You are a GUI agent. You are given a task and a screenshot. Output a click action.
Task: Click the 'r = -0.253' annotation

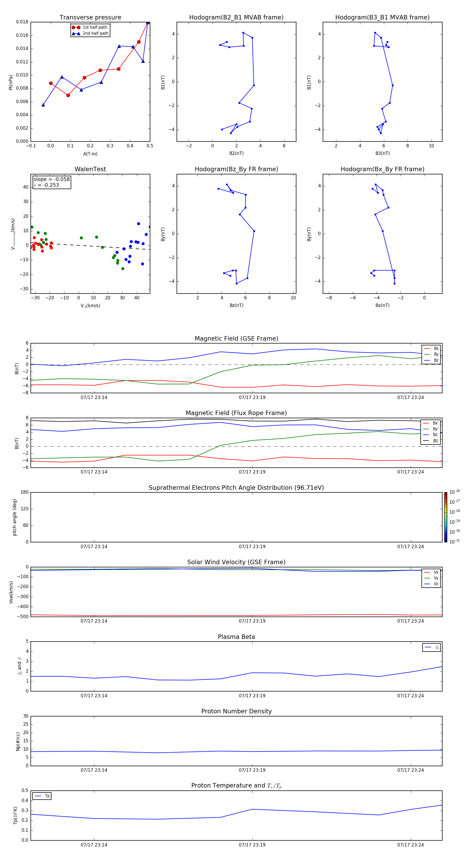[x=47, y=185]
